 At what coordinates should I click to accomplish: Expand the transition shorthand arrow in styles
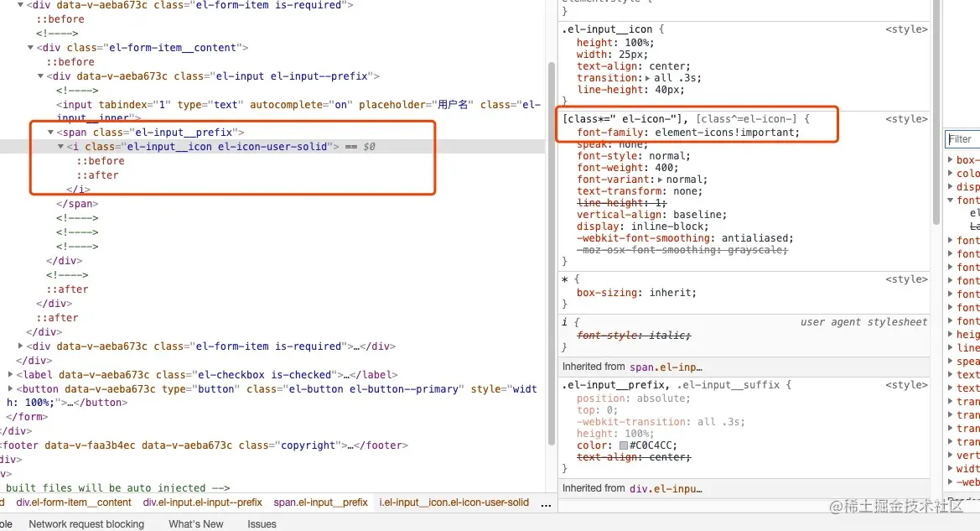[x=647, y=78]
